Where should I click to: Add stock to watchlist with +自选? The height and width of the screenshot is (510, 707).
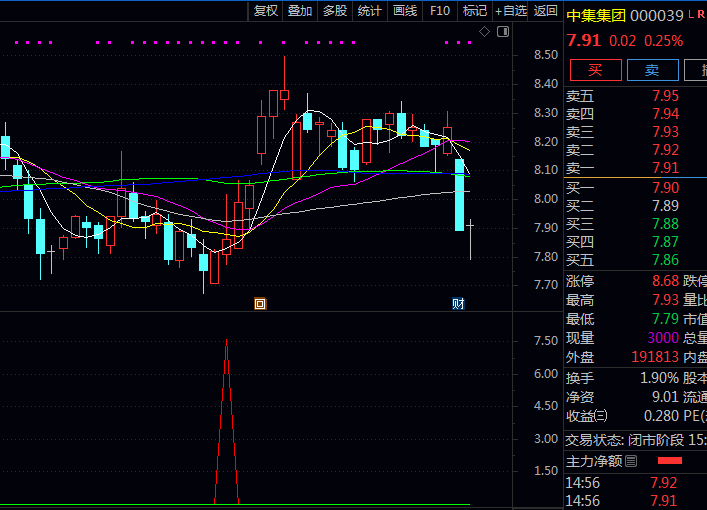pos(510,11)
